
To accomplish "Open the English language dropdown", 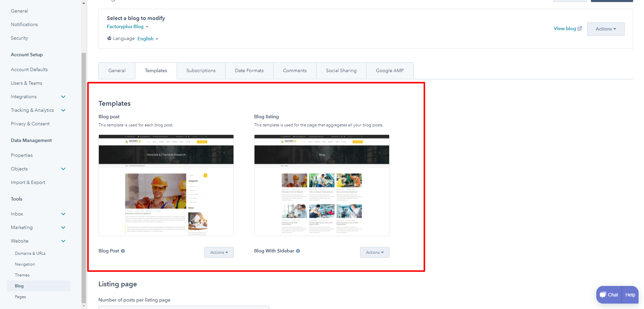I will pyautogui.click(x=148, y=39).
